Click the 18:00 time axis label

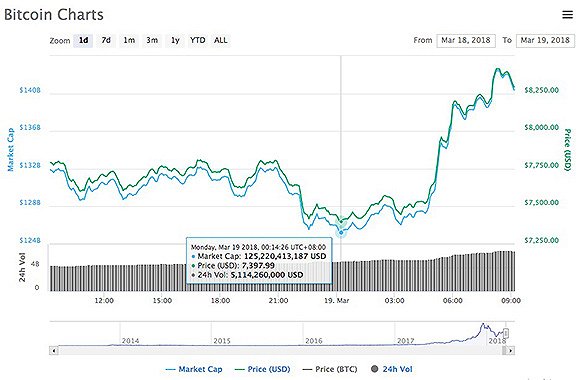[220, 300]
